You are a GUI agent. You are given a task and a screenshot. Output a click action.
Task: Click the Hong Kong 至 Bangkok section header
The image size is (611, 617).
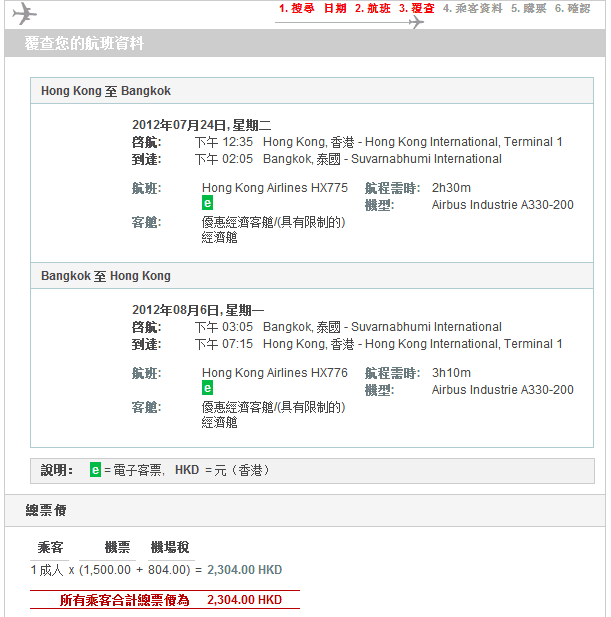(x=106, y=91)
